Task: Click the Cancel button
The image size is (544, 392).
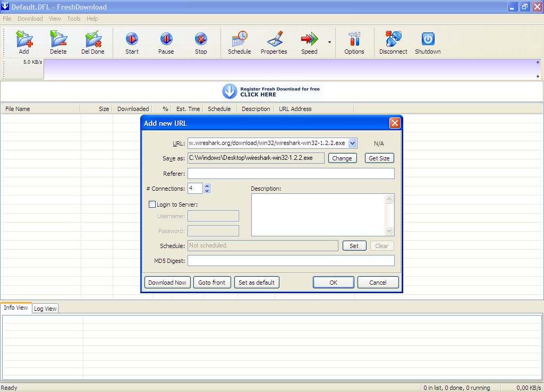Action: 378,283
